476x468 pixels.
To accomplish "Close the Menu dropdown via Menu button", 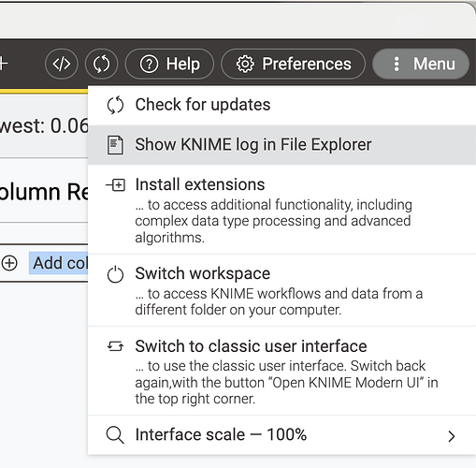I will [421, 64].
